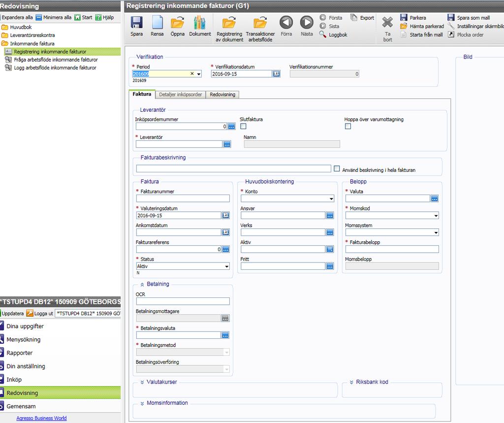Click the Export toolbar item

click(x=362, y=18)
